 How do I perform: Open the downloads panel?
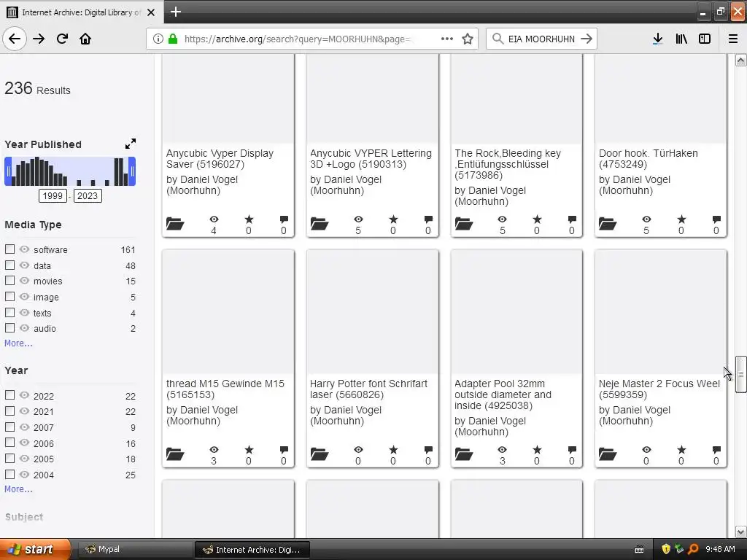tap(657, 39)
